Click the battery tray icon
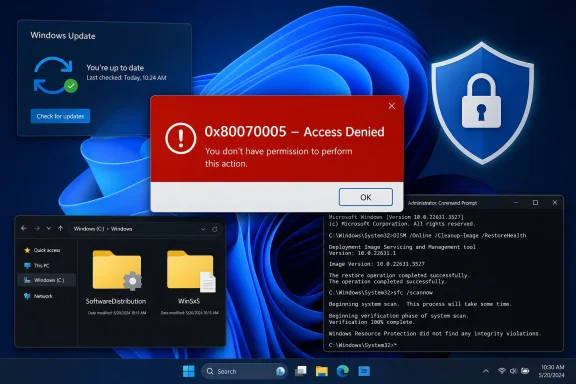Image resolution: width=576 pixels, height=384 pixels. tap(525, 371)
